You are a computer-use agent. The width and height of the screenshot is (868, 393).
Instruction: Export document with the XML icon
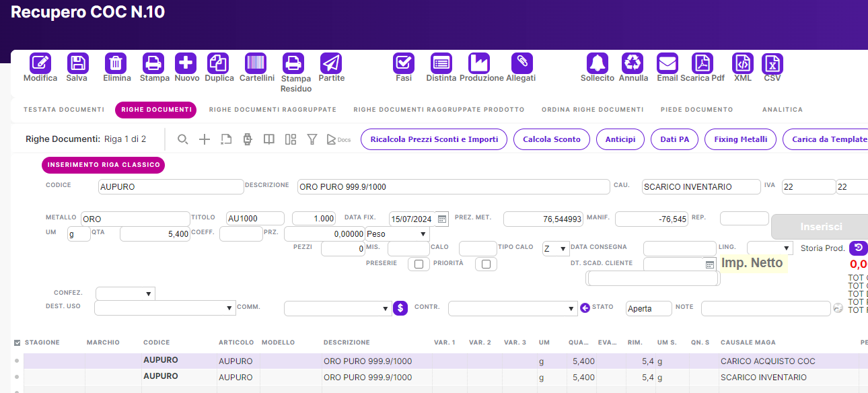[x=743, y=64]
